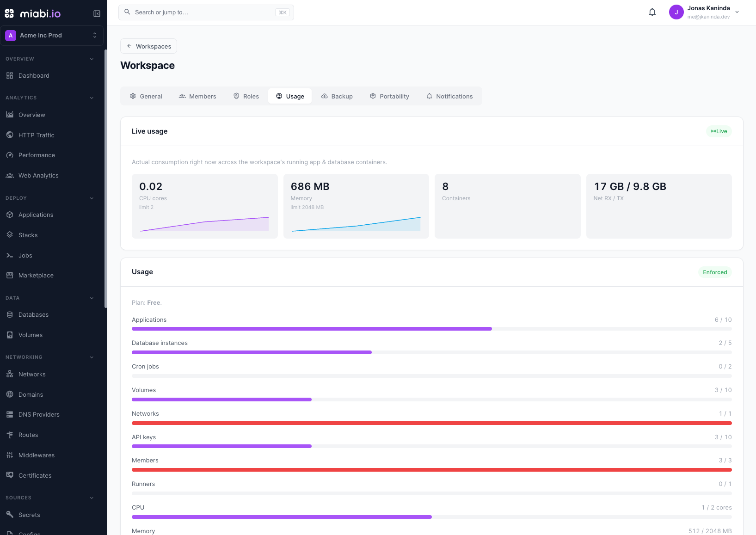Collapse the NETWORKING sidebar section
The image size is (756, 535).
tap(92, 357)
